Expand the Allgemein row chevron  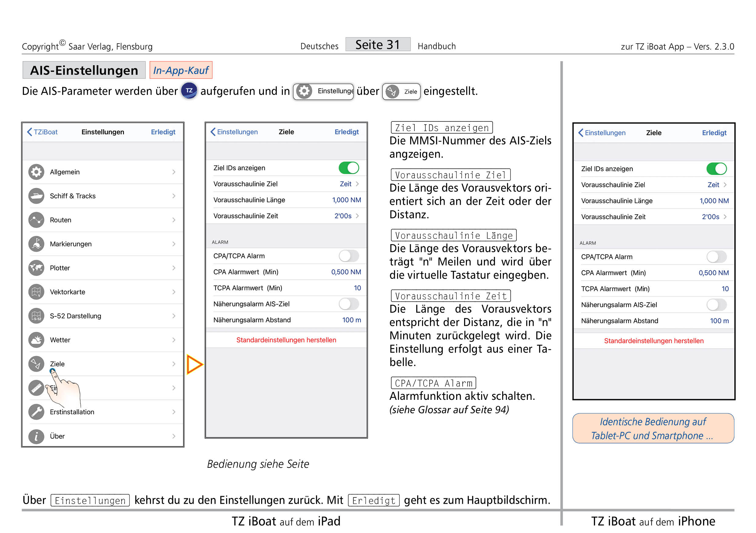pyautogui.click(x=174, y=172)
